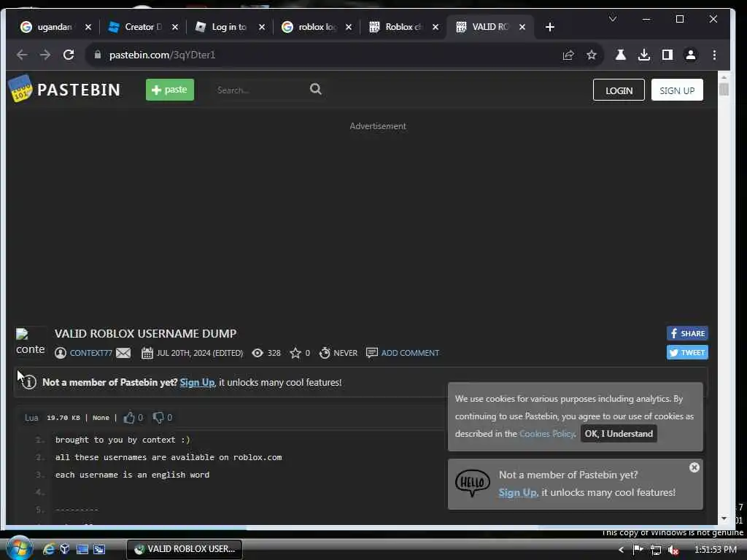Click the envelope message icon beside CONTEXT77
The image size is (747, 560).
[x=123, y=353]
